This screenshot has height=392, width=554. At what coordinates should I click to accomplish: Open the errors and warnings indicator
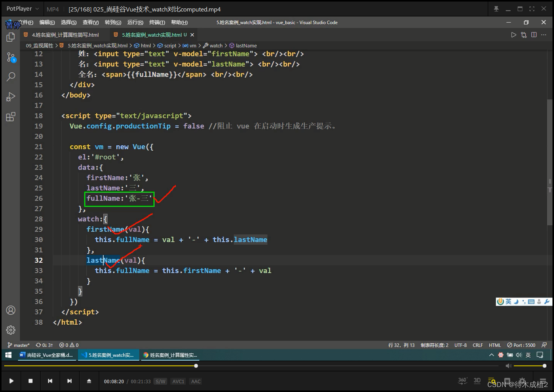69,345
